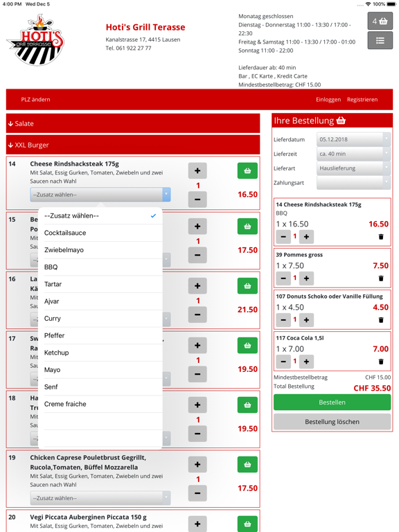The width and height of the screenshot is (399, 532).
Task: Add item 14 Cheese Rindshacksteak to basket
Action: (x=247, y=170)
